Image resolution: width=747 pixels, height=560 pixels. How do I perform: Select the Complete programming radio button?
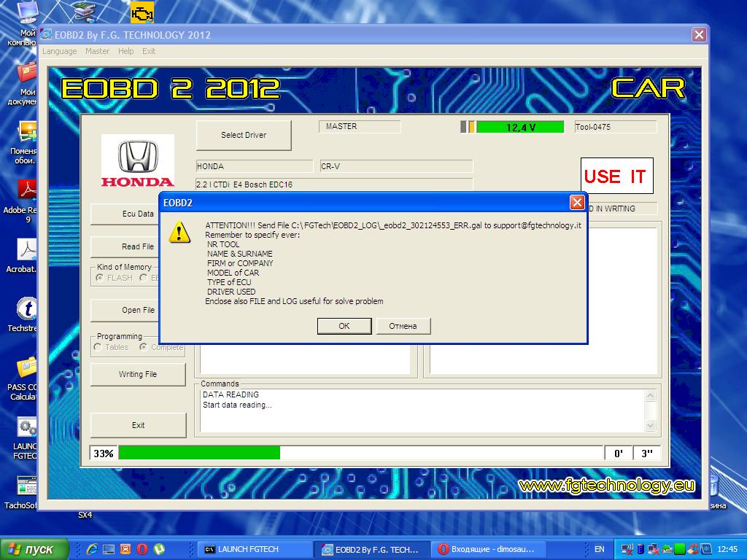[x=144, y=347]
